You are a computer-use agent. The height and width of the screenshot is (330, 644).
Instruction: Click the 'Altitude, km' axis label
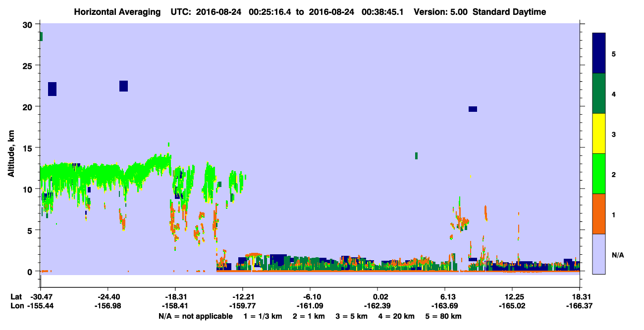click(x=11, y=154)
